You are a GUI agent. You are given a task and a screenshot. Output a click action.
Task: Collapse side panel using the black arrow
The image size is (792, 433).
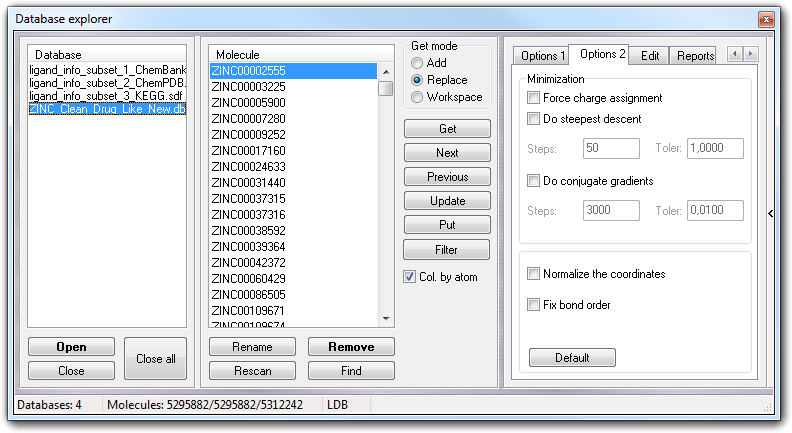(x=769, y=212)
